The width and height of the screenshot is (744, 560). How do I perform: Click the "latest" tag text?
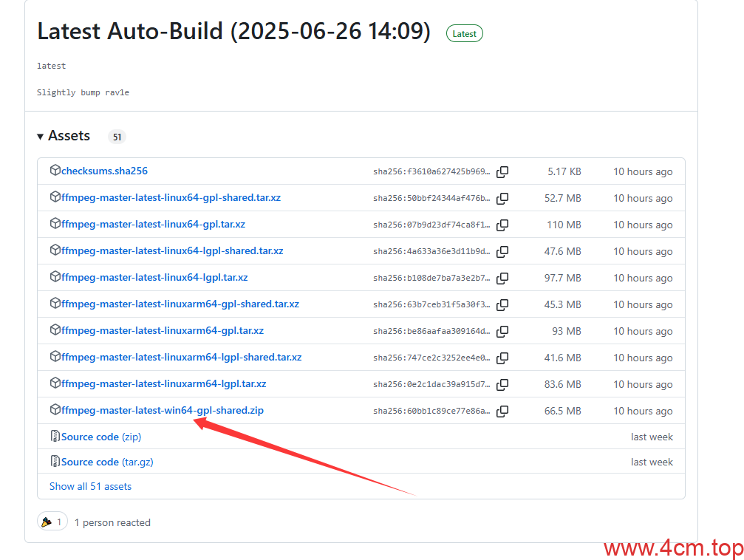tap(51, 66)
